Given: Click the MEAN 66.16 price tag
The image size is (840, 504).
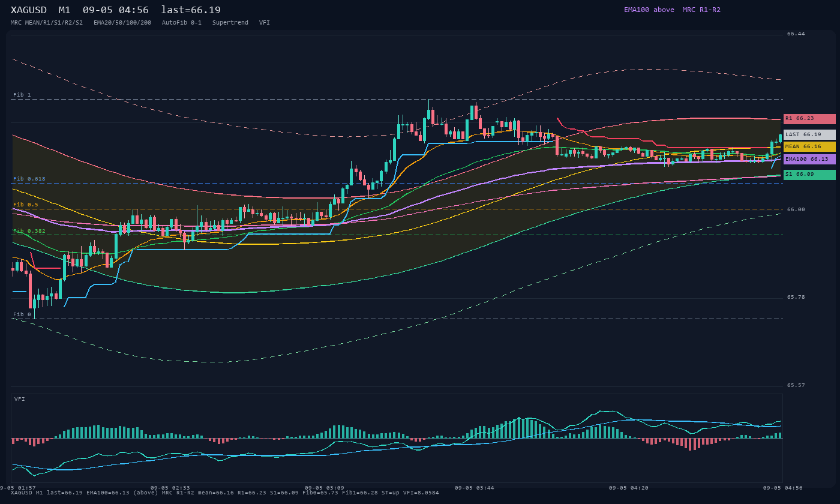Looking at the screenshot, I should tap(809, 146).
